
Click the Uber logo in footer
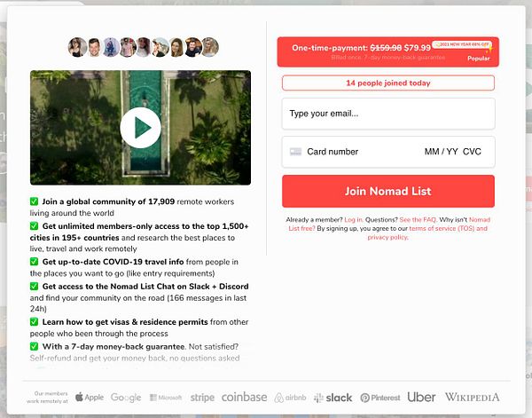tap(421, 397)
